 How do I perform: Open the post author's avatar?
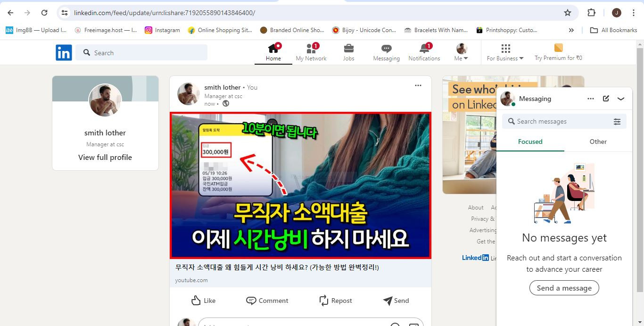pyautogui.click(x=189, y=94)
